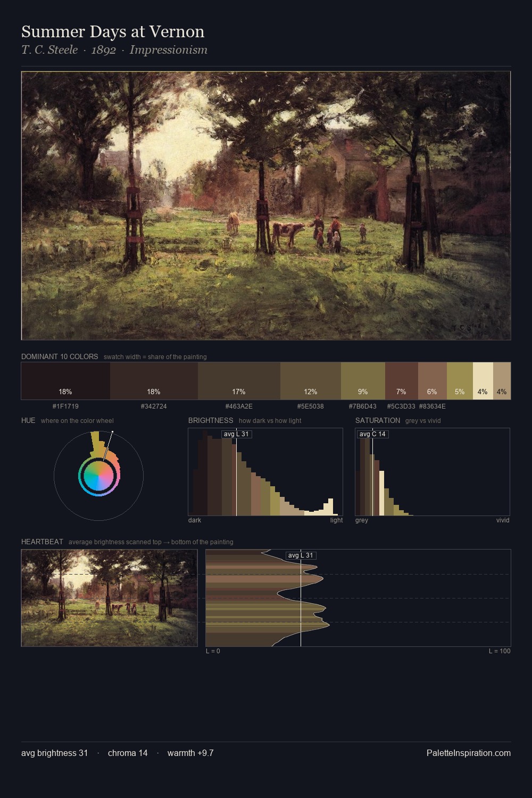532x798 pixels.
Task: Click the 18% swatch labeled #1F1719
Action: pyautogui.click(x=65, y=381)
